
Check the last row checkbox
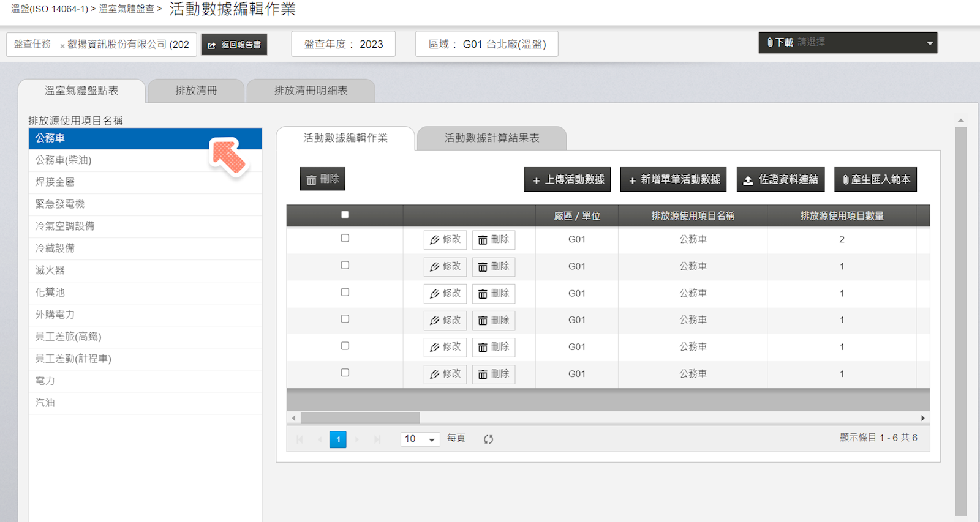(x=345, y=373)
